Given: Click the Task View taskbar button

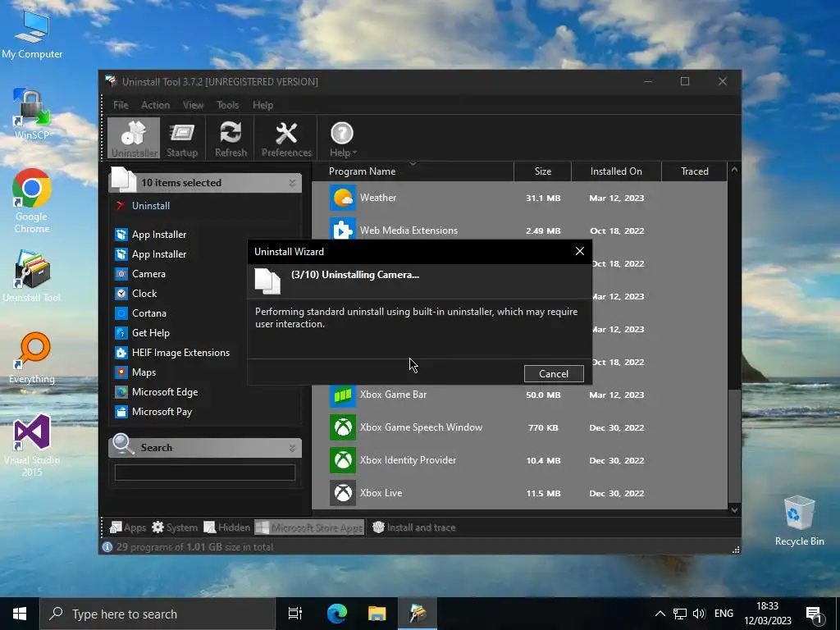Looking at the screenshot, I should [295, 614].
